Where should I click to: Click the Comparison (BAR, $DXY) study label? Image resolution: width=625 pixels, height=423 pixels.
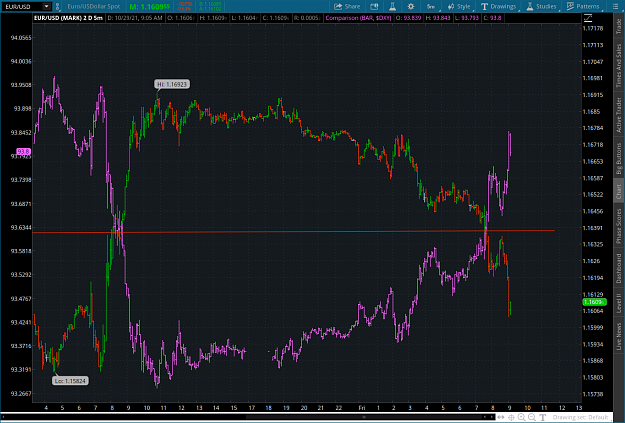pos(358,18)
